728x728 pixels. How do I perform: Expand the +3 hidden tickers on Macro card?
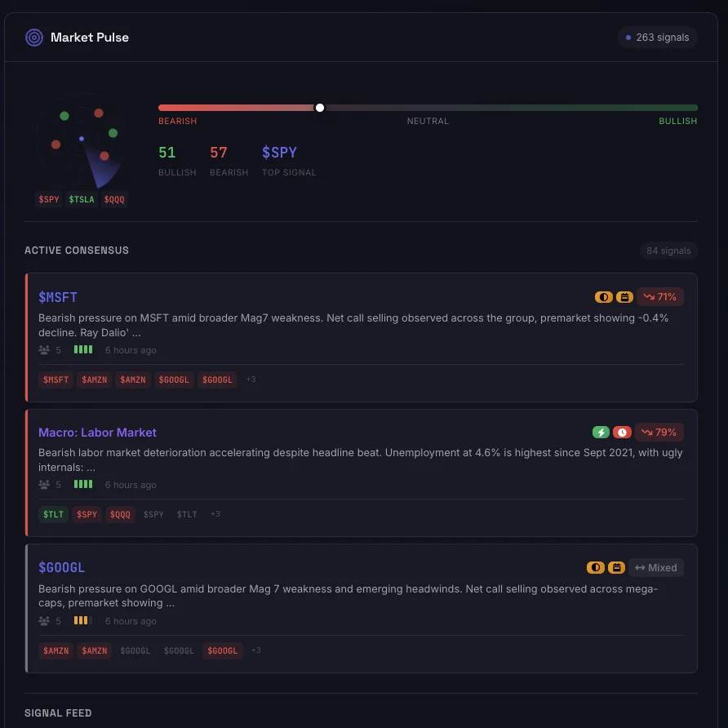215,514
